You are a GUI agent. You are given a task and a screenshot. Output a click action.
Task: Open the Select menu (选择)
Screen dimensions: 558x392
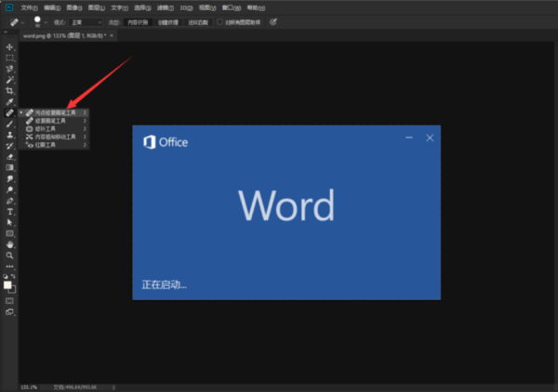point(142,7)
